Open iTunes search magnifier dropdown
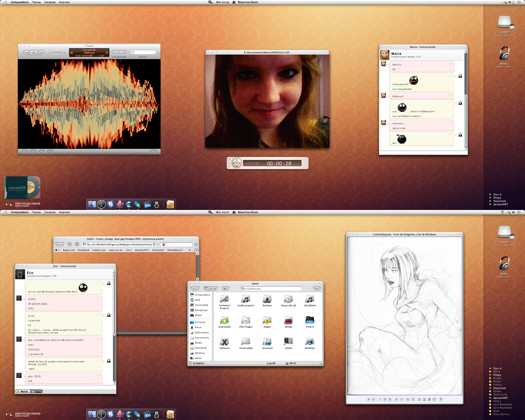Viewport: 525px width, 420px height. pyautogui.click(x=133, y=52)
